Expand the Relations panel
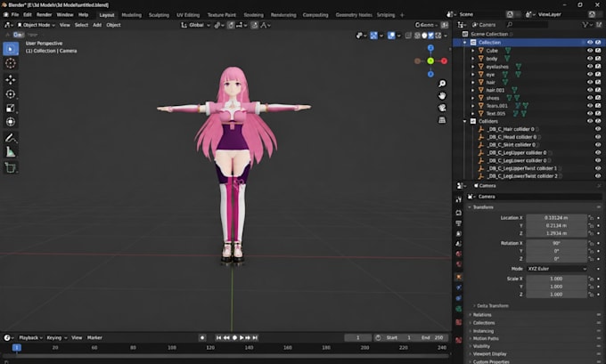The height and width of the screenshot is (364, 606). [470, 315]
